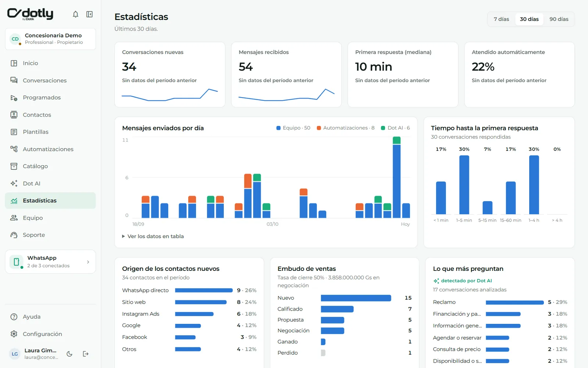
Task: Select the 90 días range
Action: 559,19
